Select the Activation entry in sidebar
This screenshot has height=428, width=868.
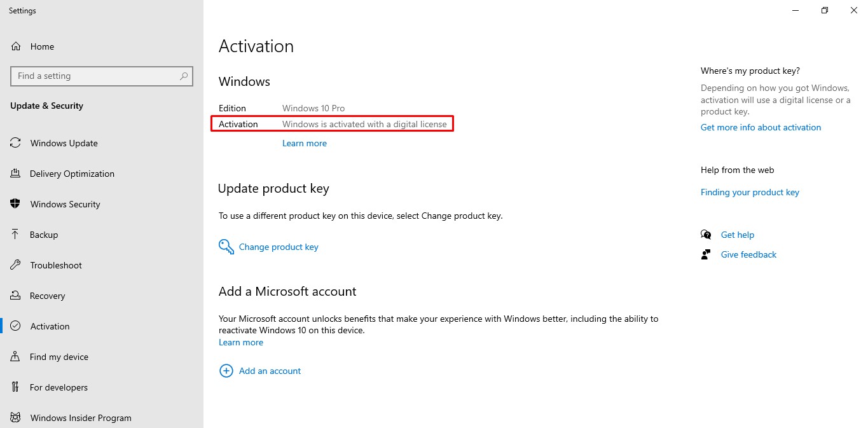pyautogui.click(x=50, y=326)
